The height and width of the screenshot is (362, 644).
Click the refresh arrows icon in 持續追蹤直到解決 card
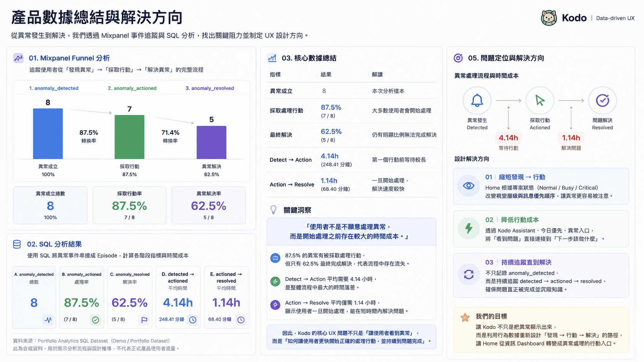click(x=469, y=275)
